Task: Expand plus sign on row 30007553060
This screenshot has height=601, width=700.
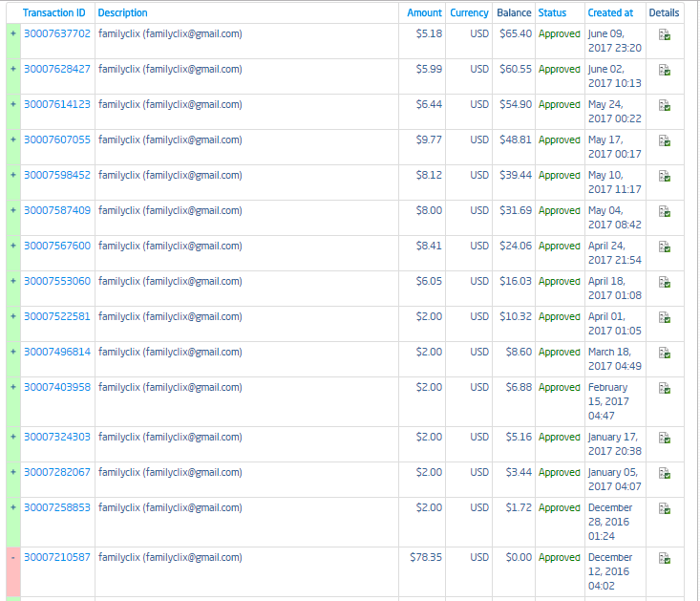Action: point(13,280)
